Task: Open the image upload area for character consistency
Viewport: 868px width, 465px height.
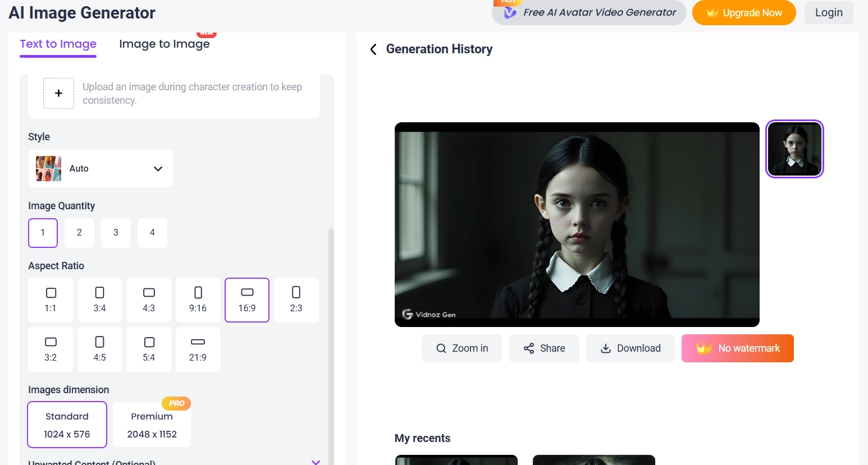Action: click(x=58, y=93)
